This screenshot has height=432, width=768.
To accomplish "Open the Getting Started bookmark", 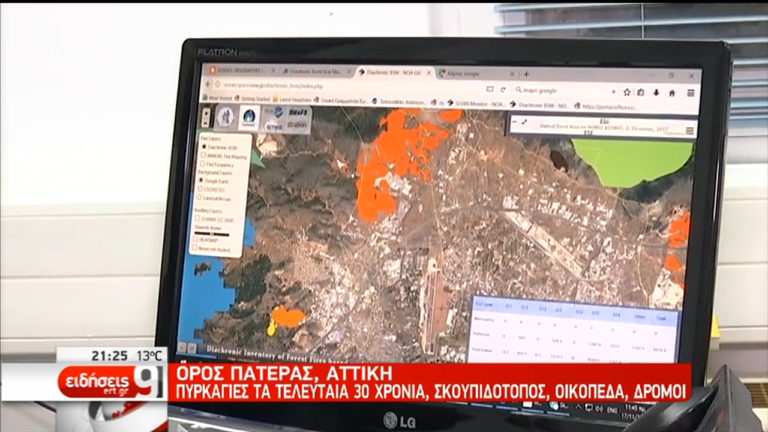I will click(x=252, y=99).
